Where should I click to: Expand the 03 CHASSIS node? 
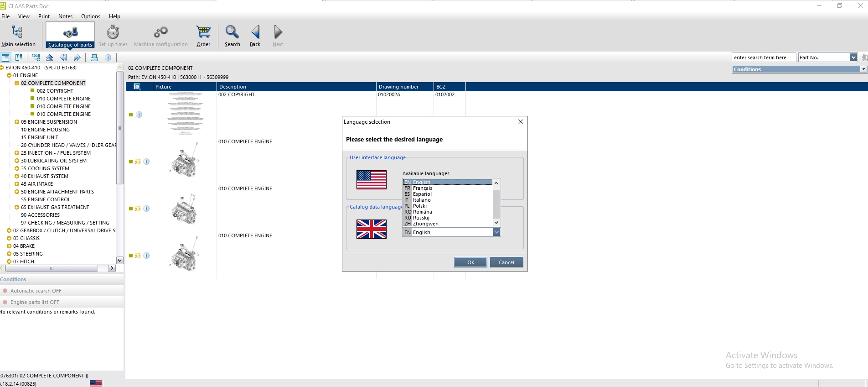click(x=9, y=238)
